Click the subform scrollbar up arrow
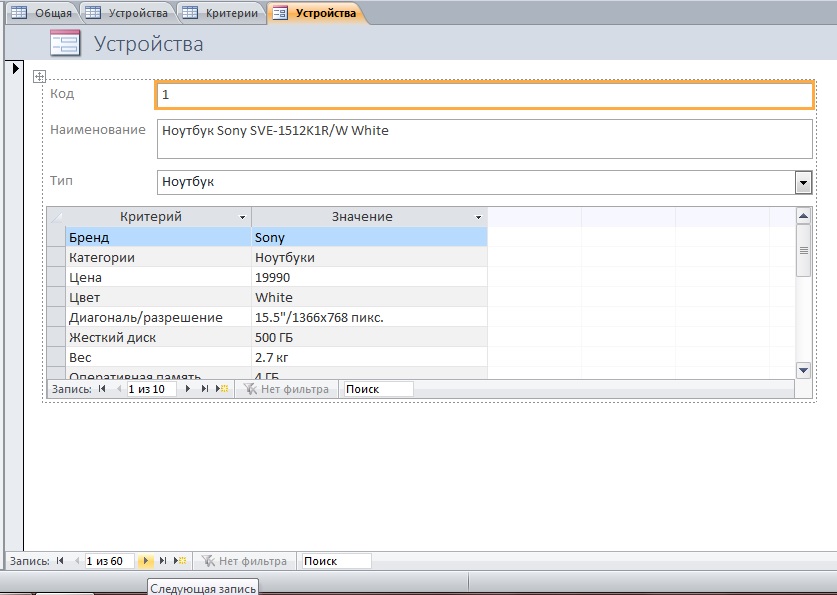Screen dimensions: 837x595 [x=803, y=216]
